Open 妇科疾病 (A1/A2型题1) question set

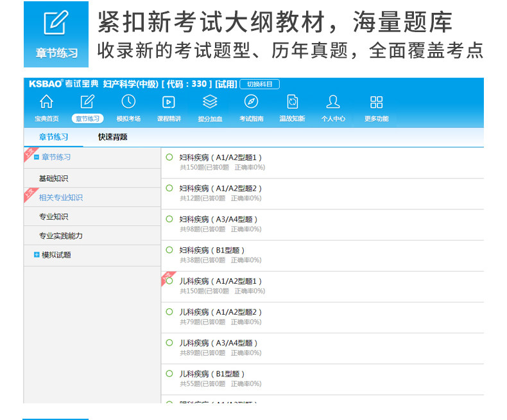(x=221, y=157)
